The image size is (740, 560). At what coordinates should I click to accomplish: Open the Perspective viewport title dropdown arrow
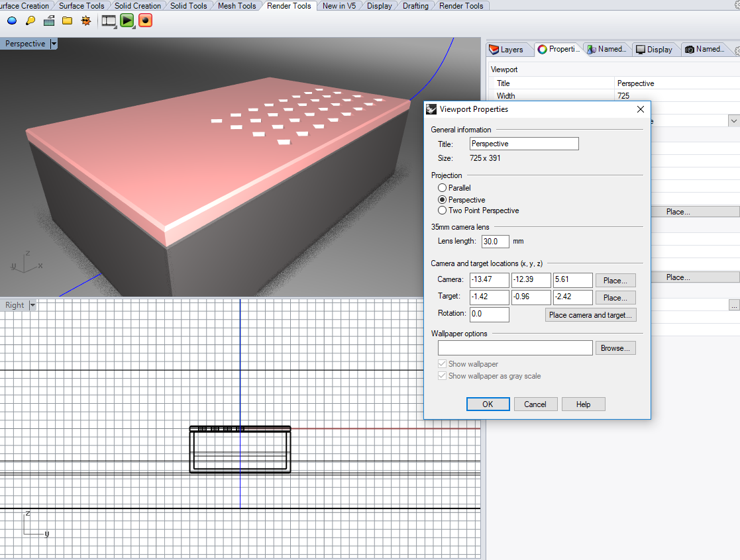[x=54, y=44]
